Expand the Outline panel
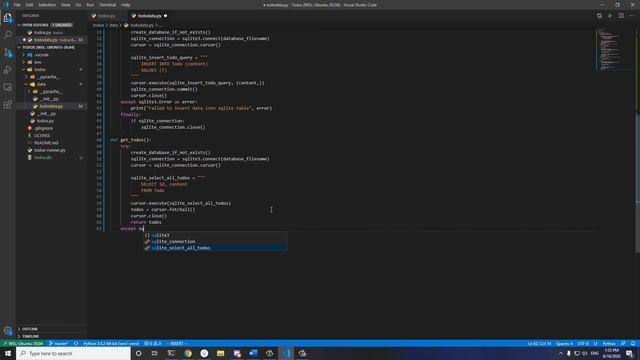The height and width of the screenshot is (360, 640). 51,329
